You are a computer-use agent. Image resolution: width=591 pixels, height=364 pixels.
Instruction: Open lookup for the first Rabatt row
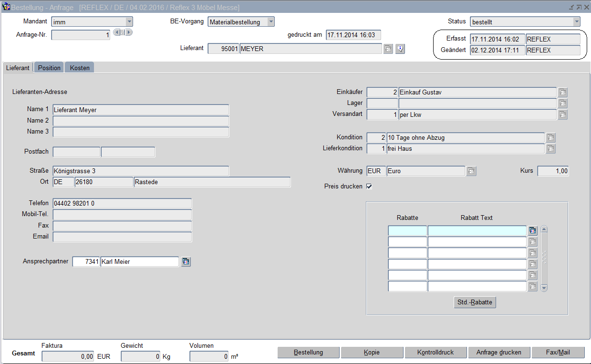(x=532, y=231)
